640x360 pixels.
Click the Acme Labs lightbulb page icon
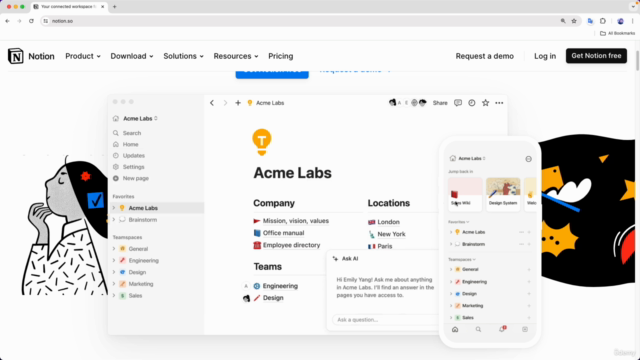[x=262, y=142]
